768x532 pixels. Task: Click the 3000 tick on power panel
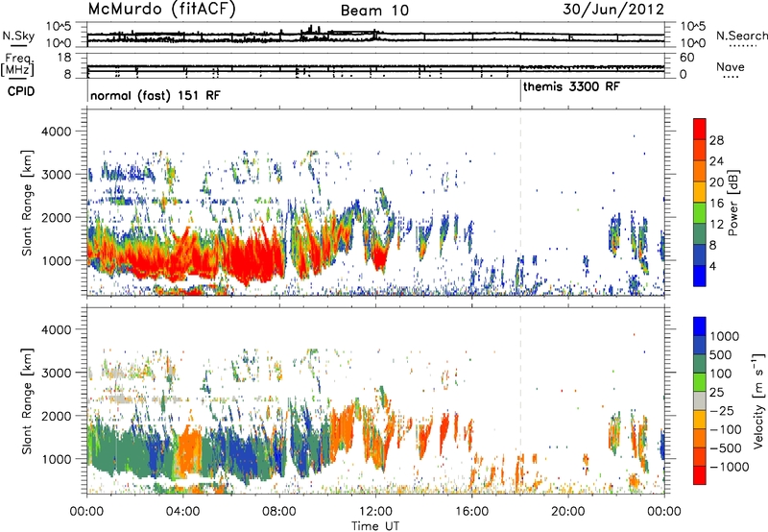click(x=57, y=175)
